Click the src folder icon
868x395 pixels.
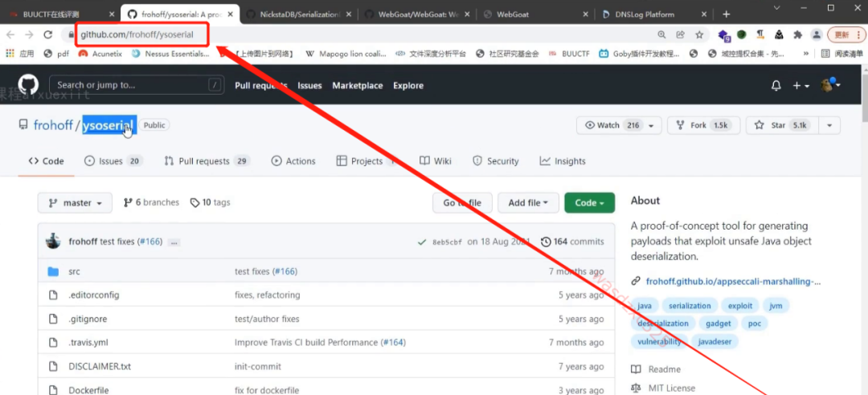tap(53, 271)
